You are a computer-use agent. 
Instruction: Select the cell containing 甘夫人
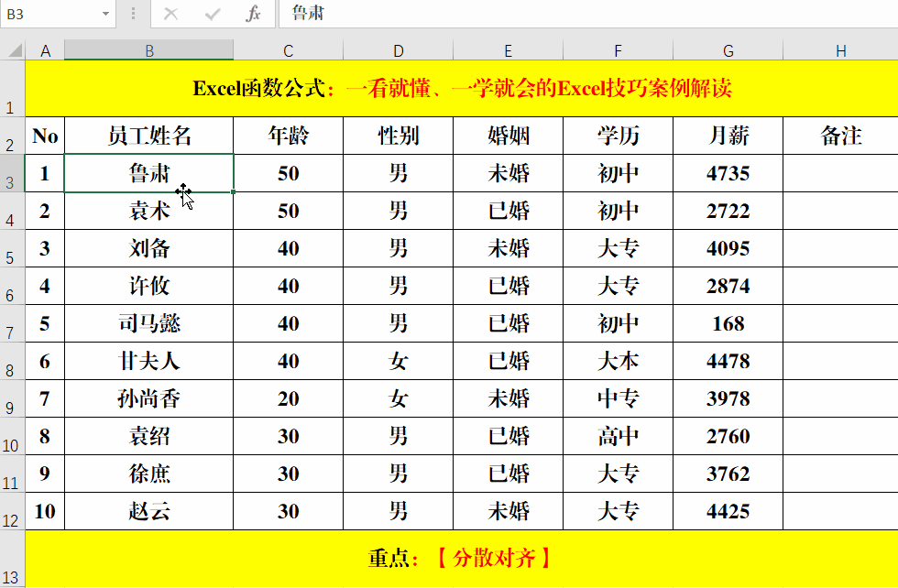pos(148,361)
